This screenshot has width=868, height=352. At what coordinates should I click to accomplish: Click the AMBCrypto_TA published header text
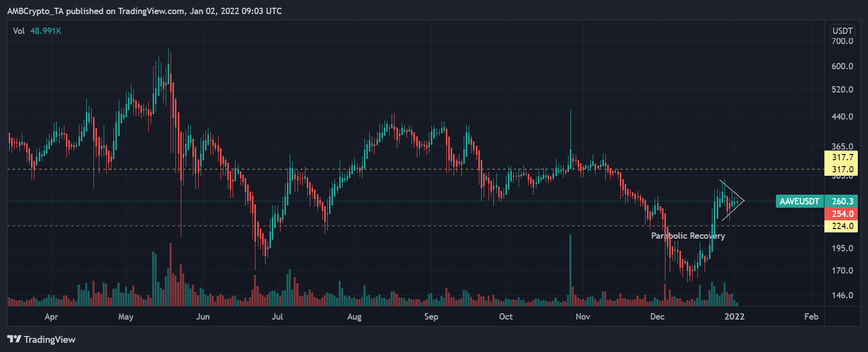tap(144, 11)
